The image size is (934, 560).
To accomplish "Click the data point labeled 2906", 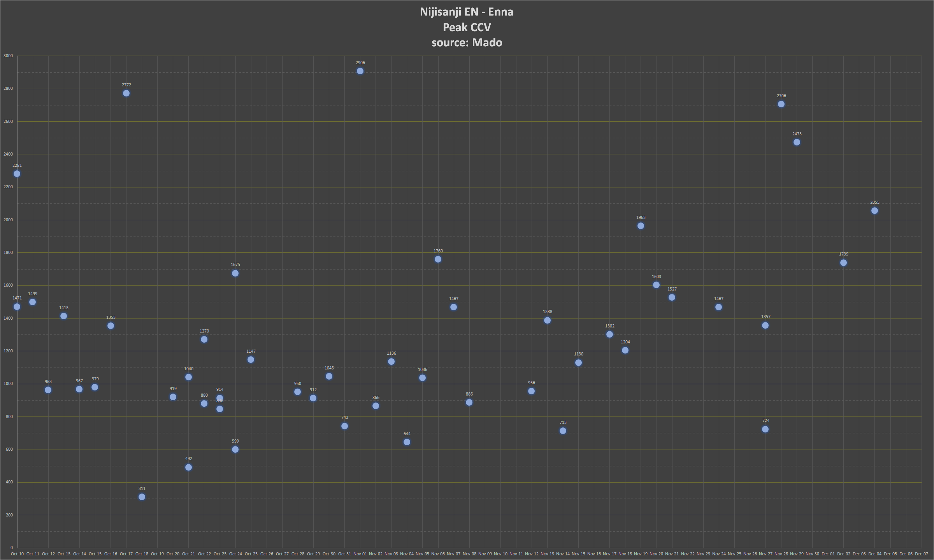I will point(360,71).
